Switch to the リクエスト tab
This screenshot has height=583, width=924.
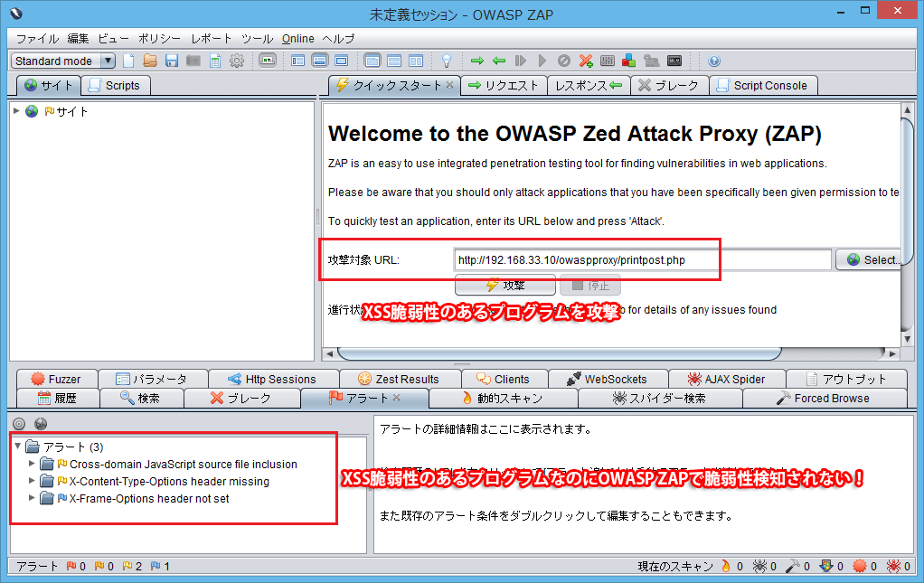click(x=504, y=85)
